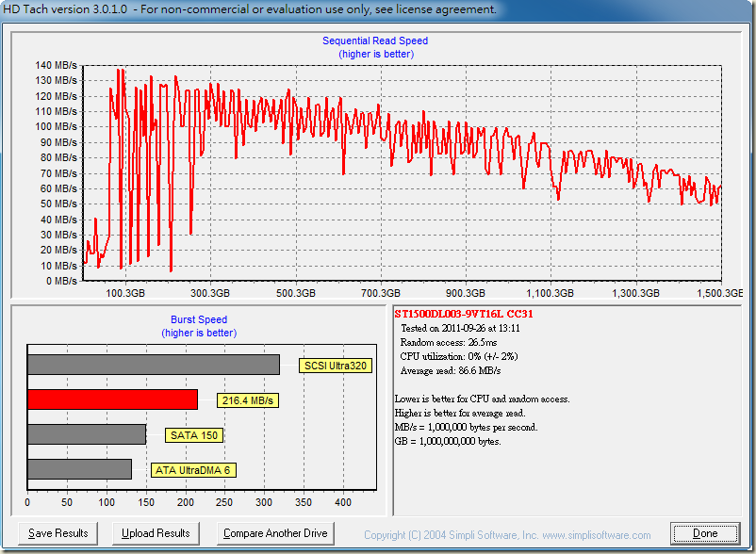
Task: Click the red burst speed bar
Action: tap(112, 399)
